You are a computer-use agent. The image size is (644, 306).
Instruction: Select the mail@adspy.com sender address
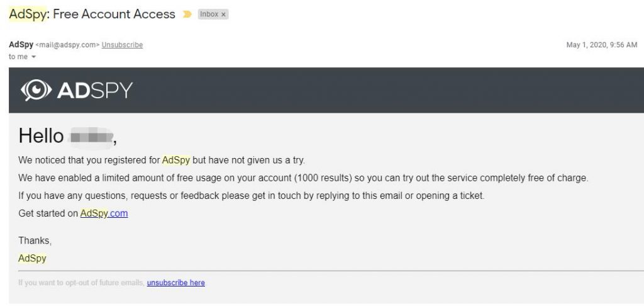(68, 45)
